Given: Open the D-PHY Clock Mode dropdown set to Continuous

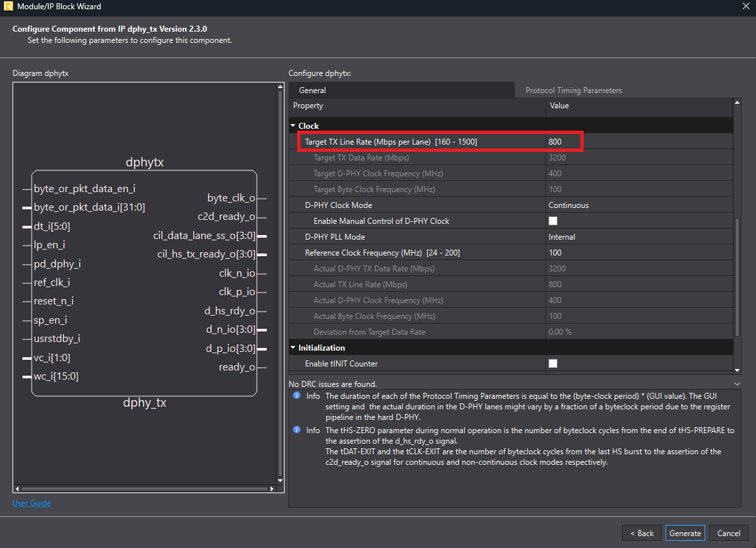Looking at the screenshot, I should [637, 205].
